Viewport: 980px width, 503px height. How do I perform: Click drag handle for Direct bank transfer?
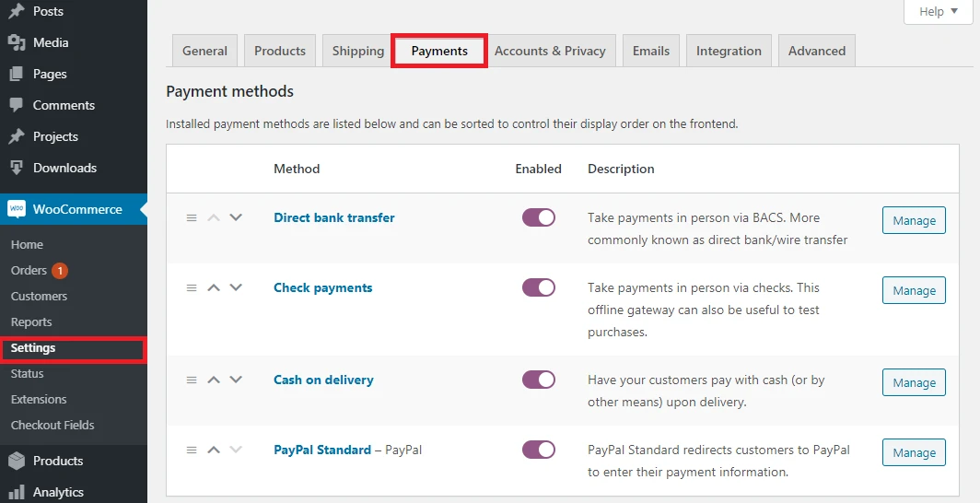pyautogui.click(x=192, y=218)
